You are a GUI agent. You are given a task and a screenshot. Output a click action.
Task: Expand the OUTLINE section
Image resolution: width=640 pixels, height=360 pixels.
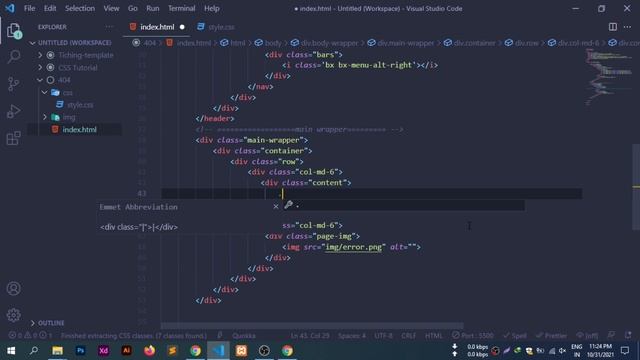47,323
